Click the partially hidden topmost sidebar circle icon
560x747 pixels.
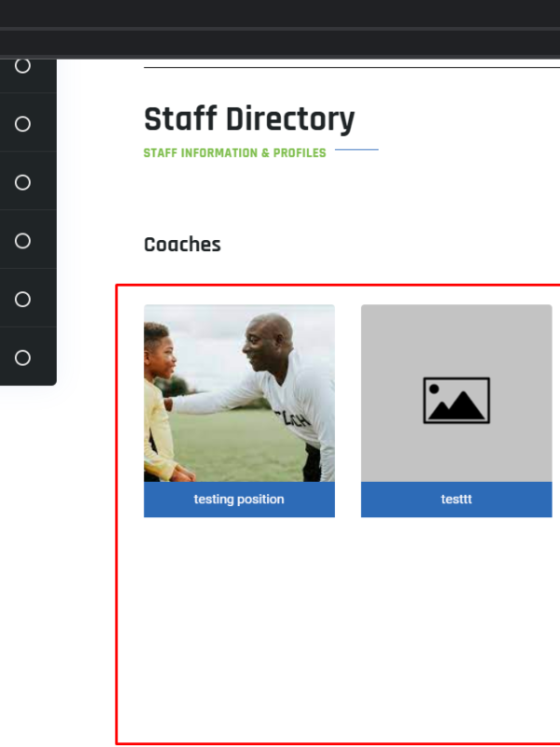tap(22, 65)
